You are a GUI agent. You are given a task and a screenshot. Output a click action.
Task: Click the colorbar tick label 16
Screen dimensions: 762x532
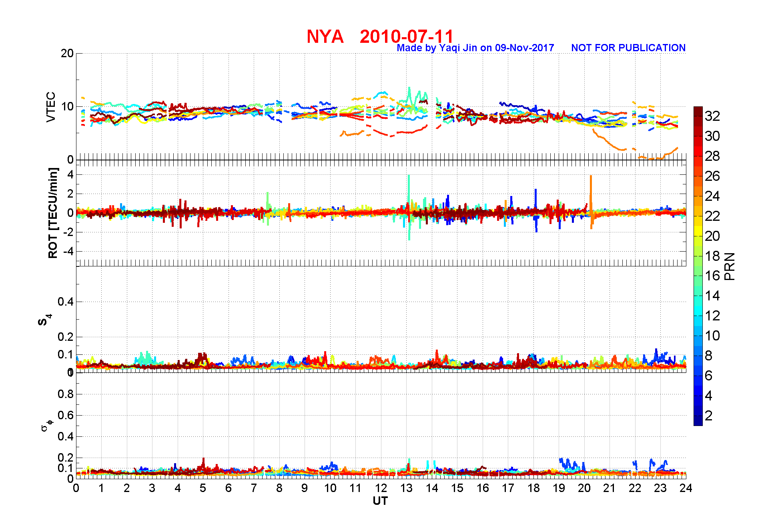(x=712, y=276)
